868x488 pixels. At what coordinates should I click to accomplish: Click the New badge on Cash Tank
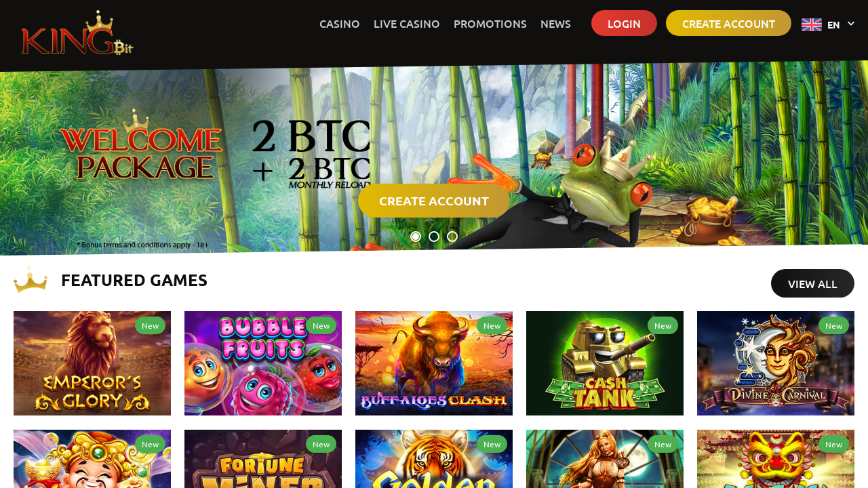pyautogui.click(x=663, y=326)
